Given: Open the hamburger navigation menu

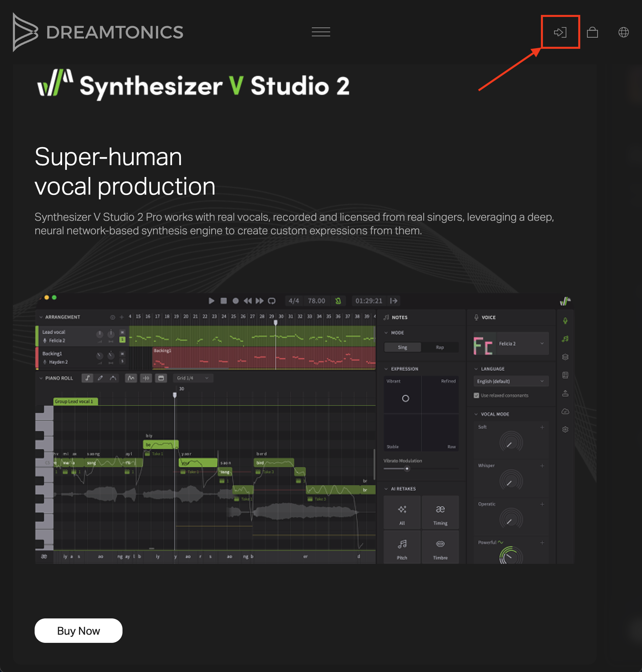Looking at the screenshot, I should [x=321, y=32].
